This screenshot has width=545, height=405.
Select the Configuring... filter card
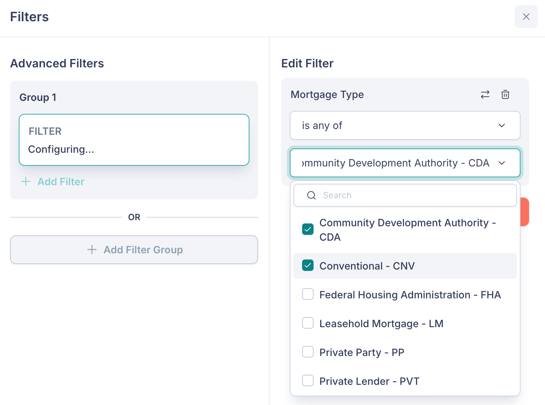pos(134,140)
